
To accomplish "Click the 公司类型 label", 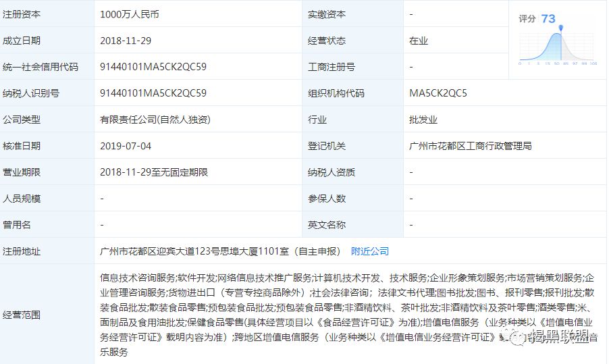I will click(x=22, y=120).
